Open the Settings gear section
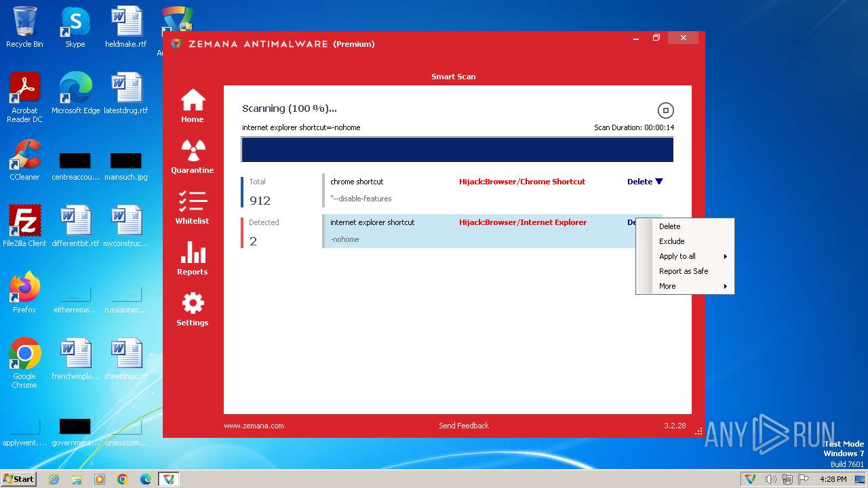Viewport: 868px width, 488px height. click(193, 309)
